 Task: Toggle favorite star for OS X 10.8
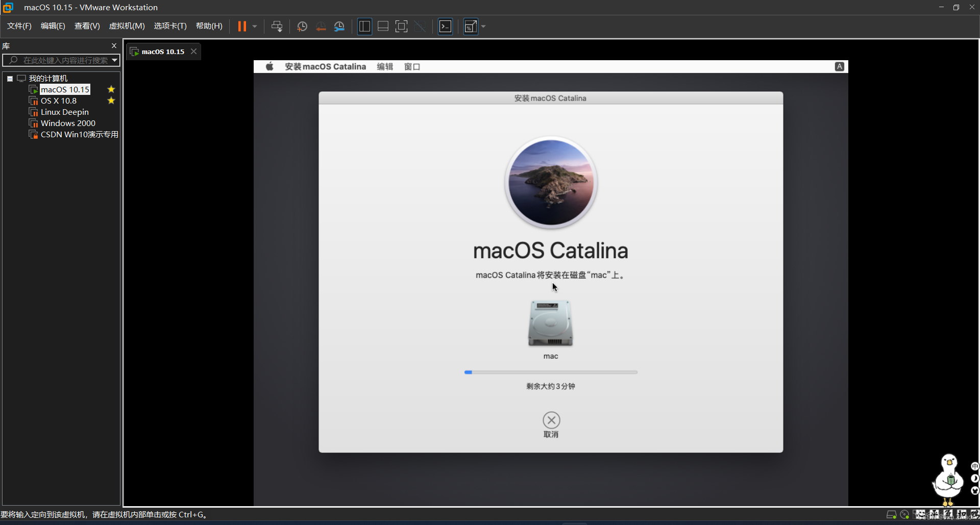point(111,101)
